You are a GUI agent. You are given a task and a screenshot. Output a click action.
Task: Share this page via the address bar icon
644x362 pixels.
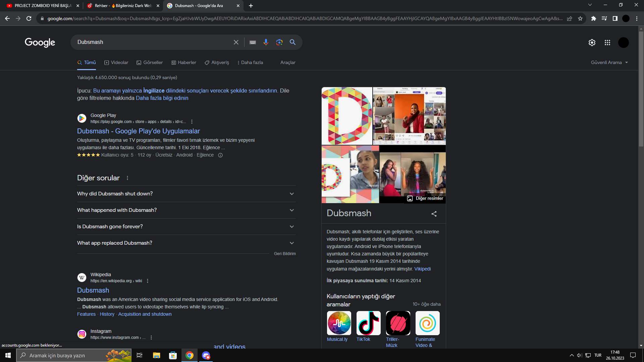[570, 18]
